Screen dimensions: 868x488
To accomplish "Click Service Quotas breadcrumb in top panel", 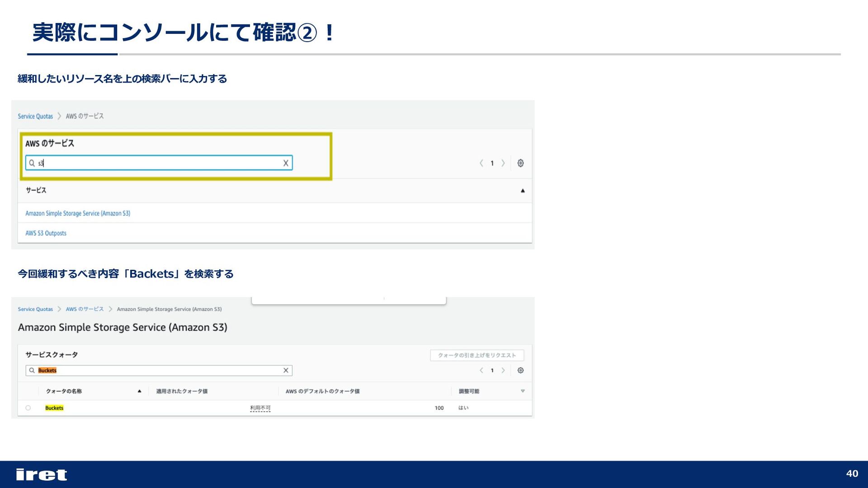I will (35, 116).
